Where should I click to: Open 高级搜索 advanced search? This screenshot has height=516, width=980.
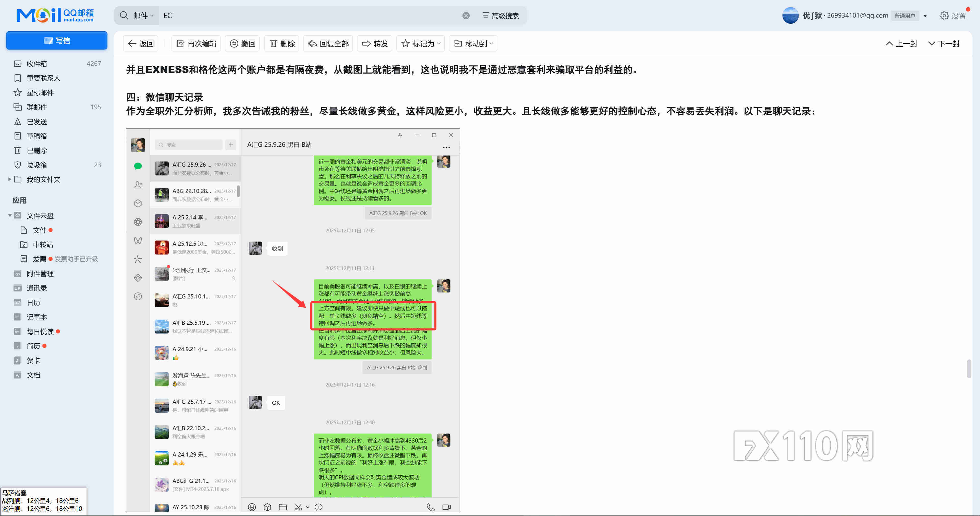coord(500,16)
